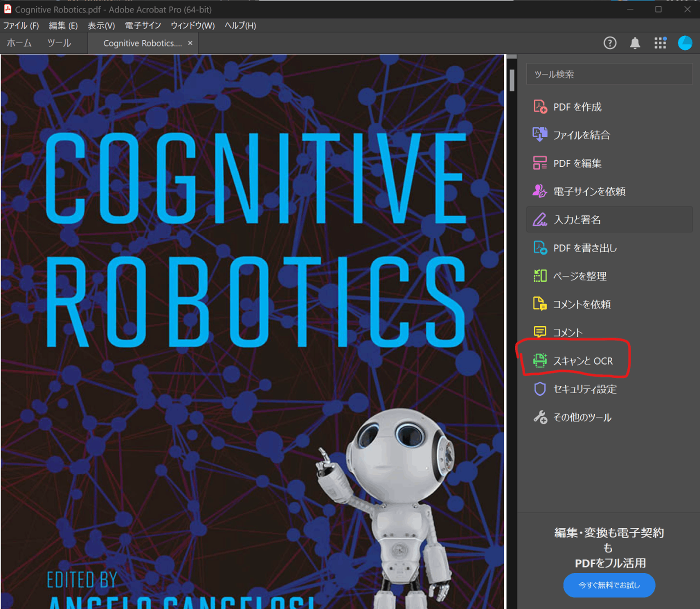Open the user profile avatar
The image size is (700, 609).
[x=685, y=43]
